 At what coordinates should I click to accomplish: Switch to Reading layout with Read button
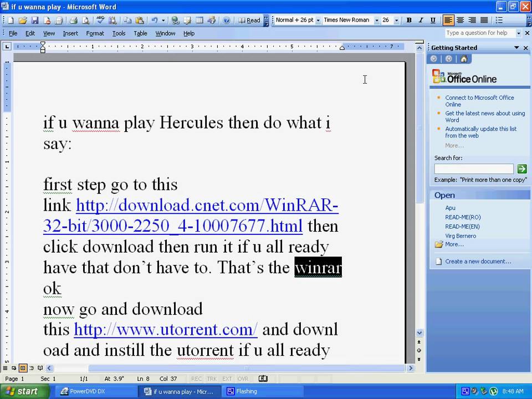(x=249, y=21)
